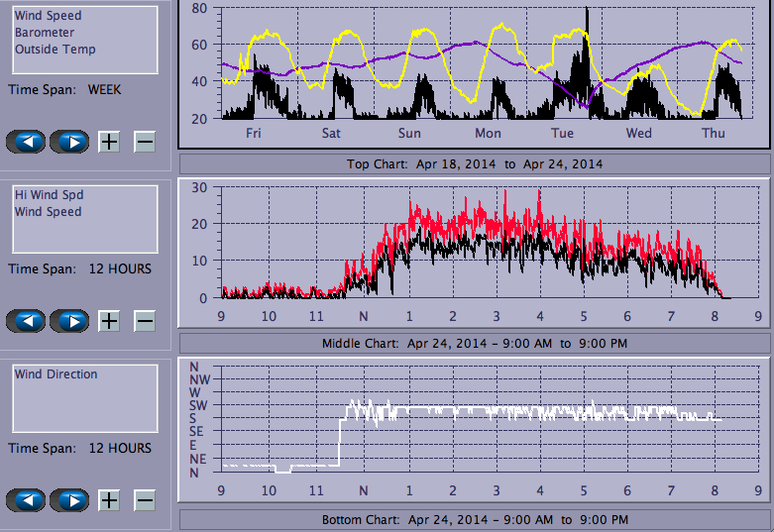Click the Tuesday wind speed peak on top chart
This screenshot has width=774, height=532.
587,14
